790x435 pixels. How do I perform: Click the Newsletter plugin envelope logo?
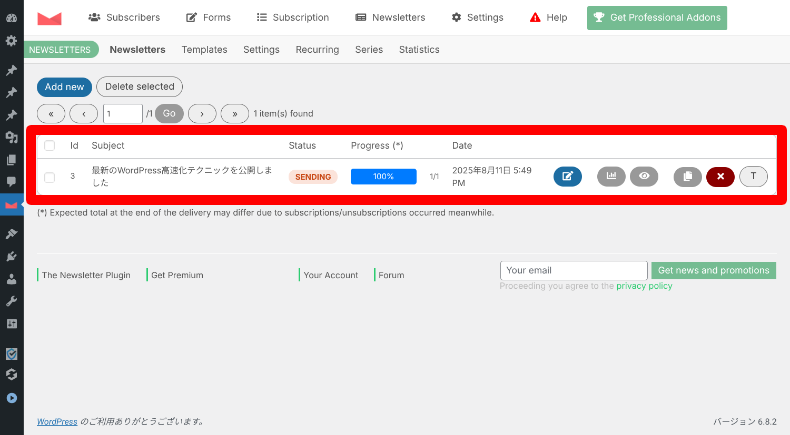pos(49,19)
